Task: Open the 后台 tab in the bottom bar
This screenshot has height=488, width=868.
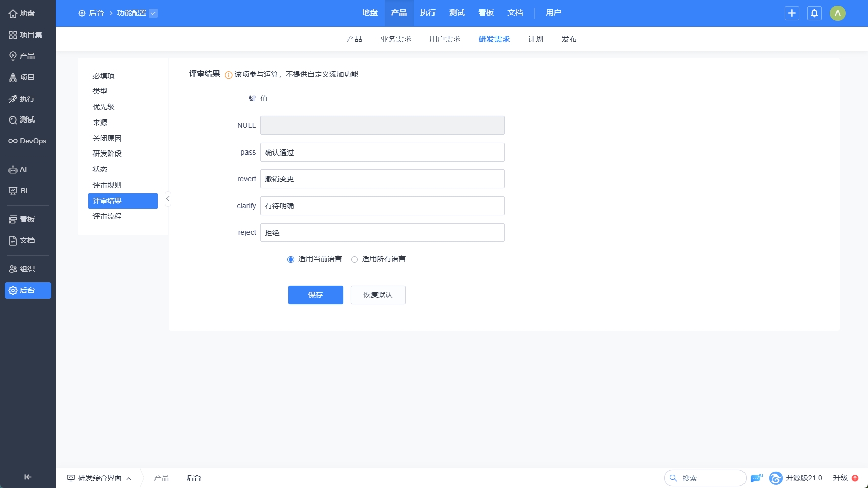Action: tap(194, 478)
